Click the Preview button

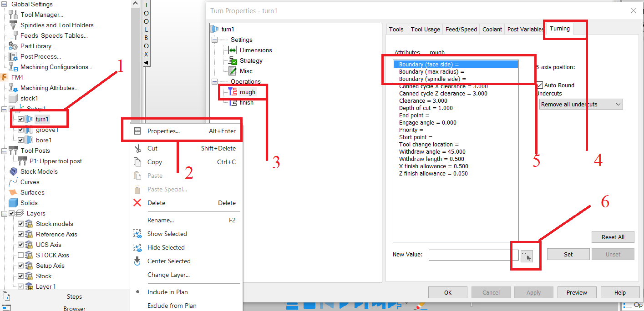coord(577,292)
